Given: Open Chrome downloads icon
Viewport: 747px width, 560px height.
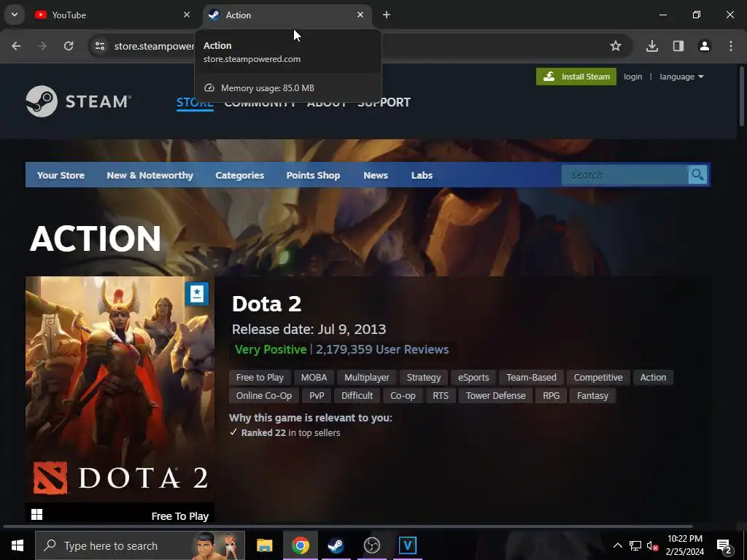Looking at the screenshot, I should tap(652, 46).
